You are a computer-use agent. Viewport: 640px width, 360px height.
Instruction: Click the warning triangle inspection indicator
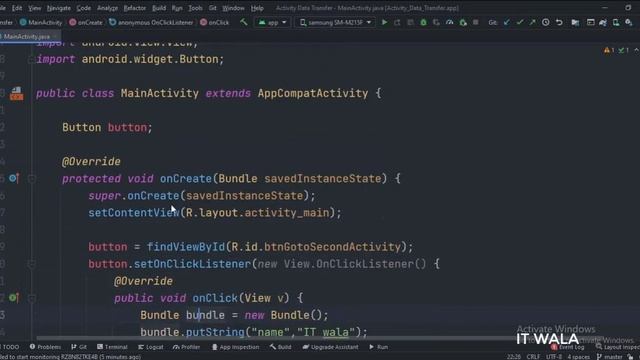click(x=607, y=50)
